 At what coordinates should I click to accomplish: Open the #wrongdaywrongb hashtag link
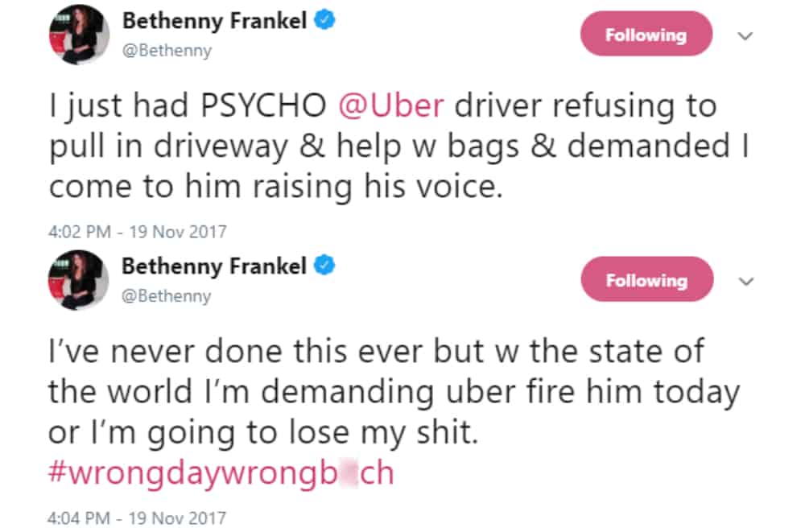(x=221, y=472)
